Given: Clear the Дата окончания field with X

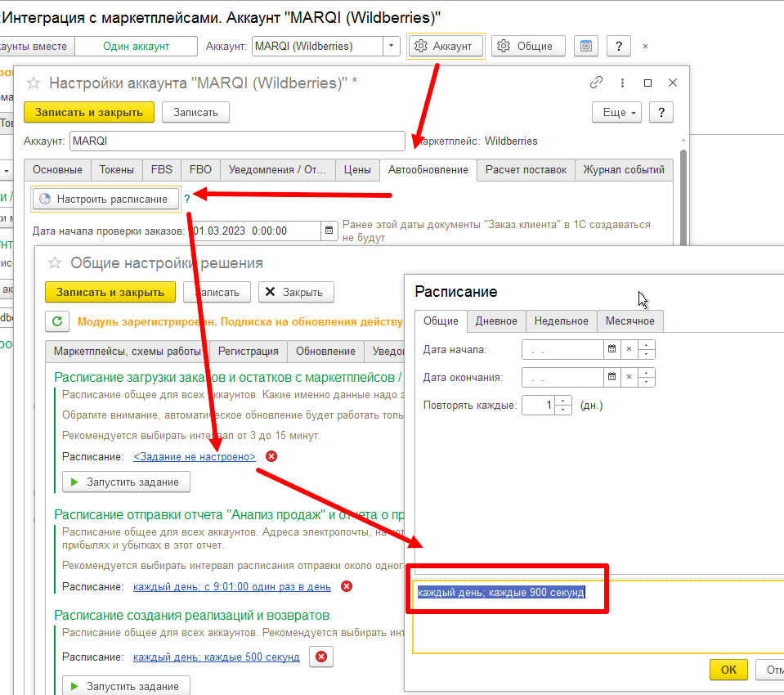Looking at the screenshot, I should [x=629, y=378].
